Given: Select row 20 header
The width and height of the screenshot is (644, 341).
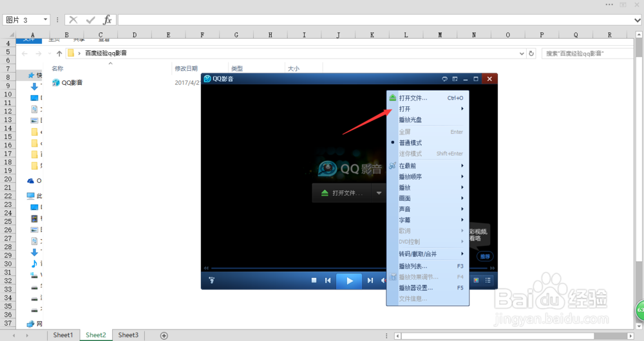Looking at the screenshot, I should (x=8, y=179).
